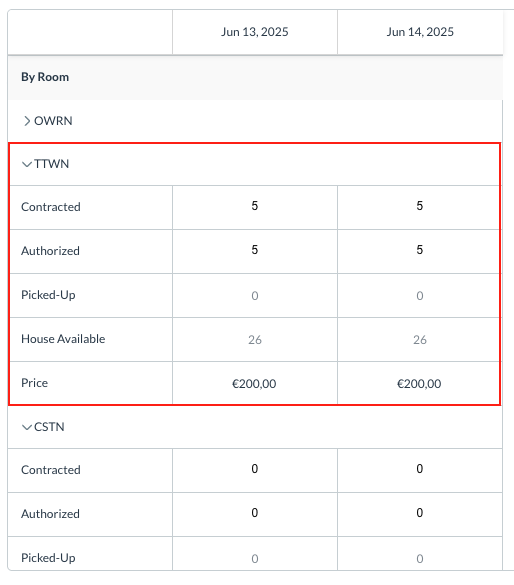The height and width of the screenshot is (585, 514).
Task: Click TTWN Price €200,00 for Jun 13
Action: point(254,384)
